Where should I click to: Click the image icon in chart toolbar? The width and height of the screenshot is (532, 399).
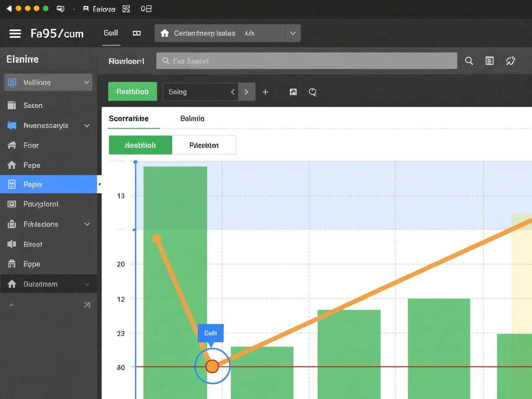tap(293, 92)
